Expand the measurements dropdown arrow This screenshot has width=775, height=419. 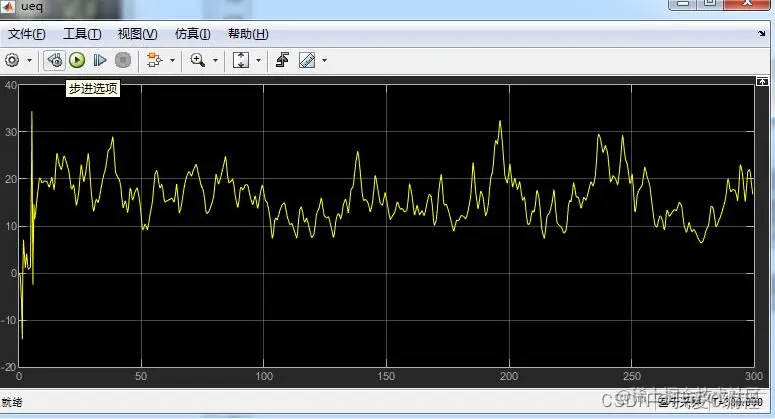coord(325,60)
